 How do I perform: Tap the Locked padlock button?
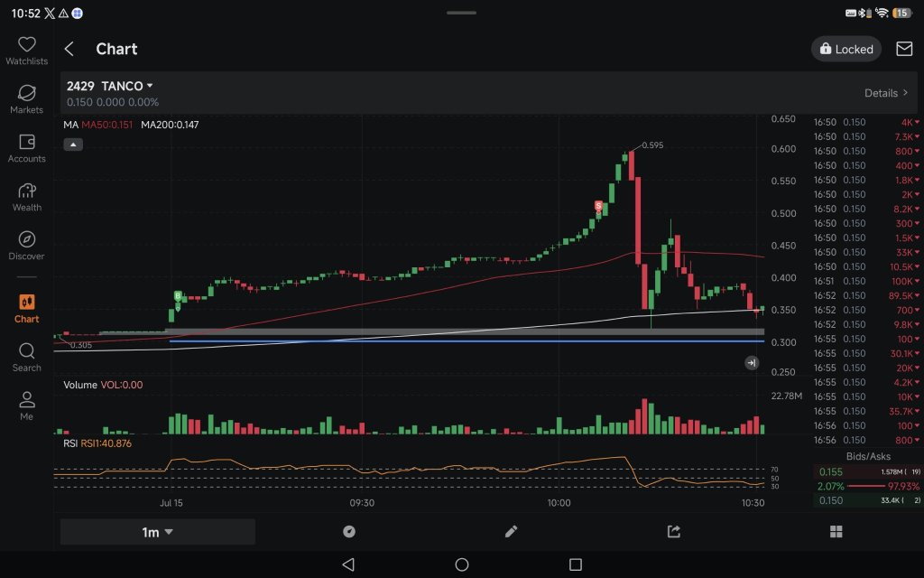tap(846, 49)
